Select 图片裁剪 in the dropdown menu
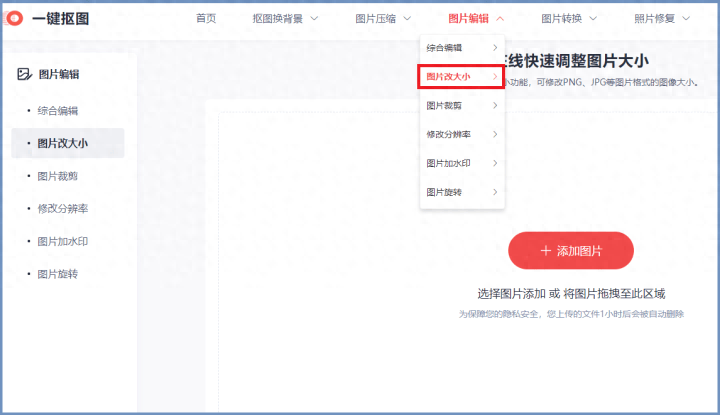The width and height of the screenshot is (720, 415). (x=460, y=105)
